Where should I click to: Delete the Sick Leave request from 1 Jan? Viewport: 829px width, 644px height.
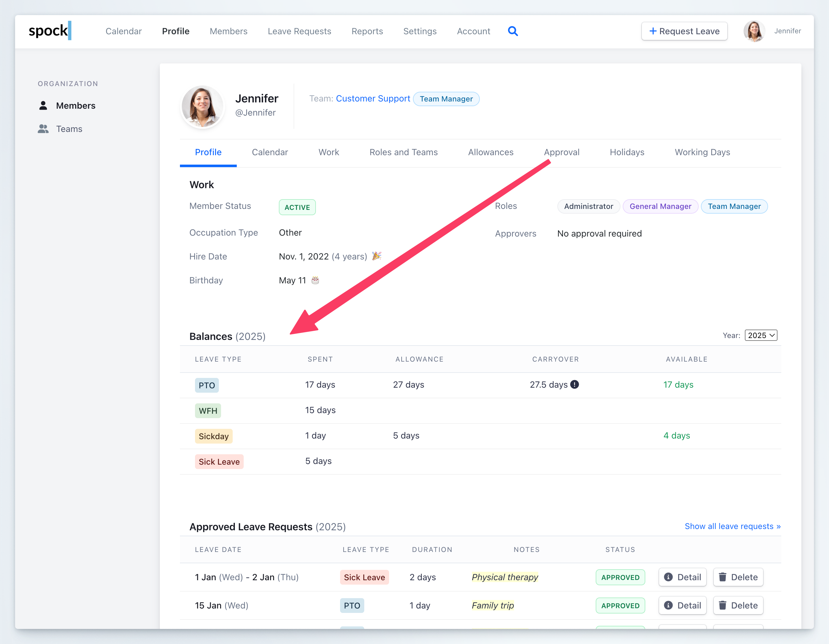(x=738, y=577)
